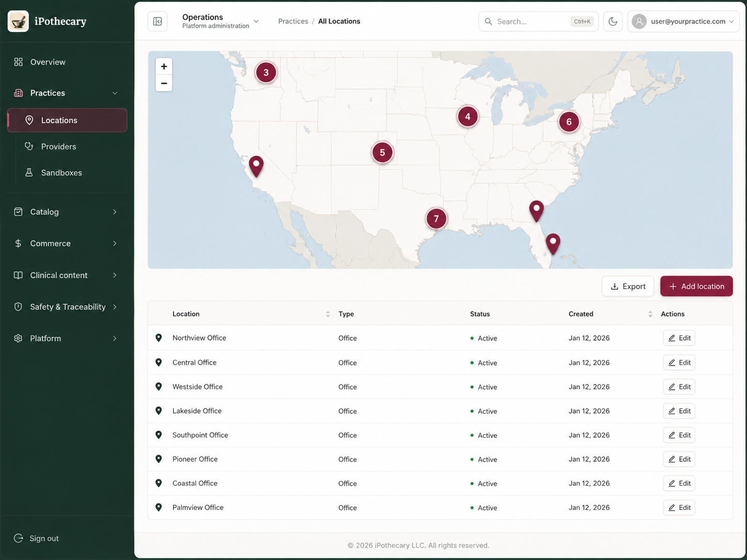
Task: Add a new location
Action: 696,286
